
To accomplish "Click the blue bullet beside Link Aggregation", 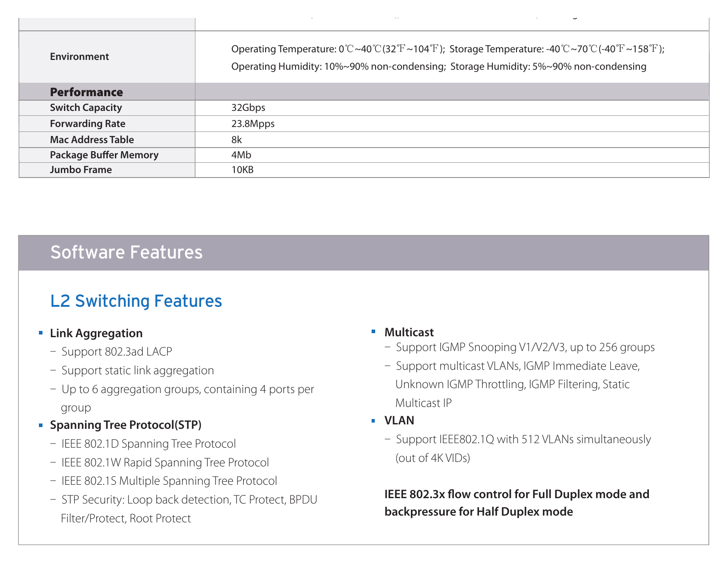I will coord(41,333).
